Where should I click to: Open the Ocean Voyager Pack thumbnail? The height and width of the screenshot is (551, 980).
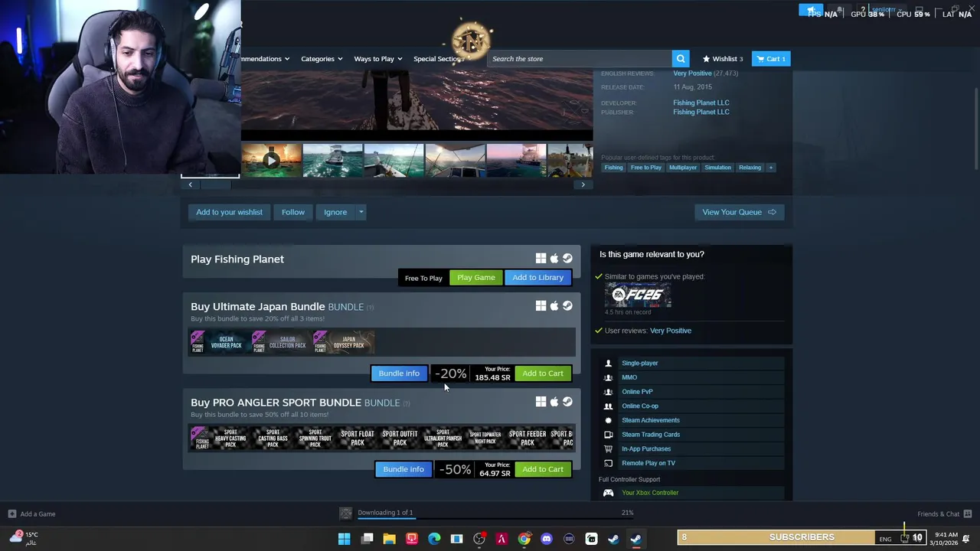pyautogui.click(x=219, y=342)
